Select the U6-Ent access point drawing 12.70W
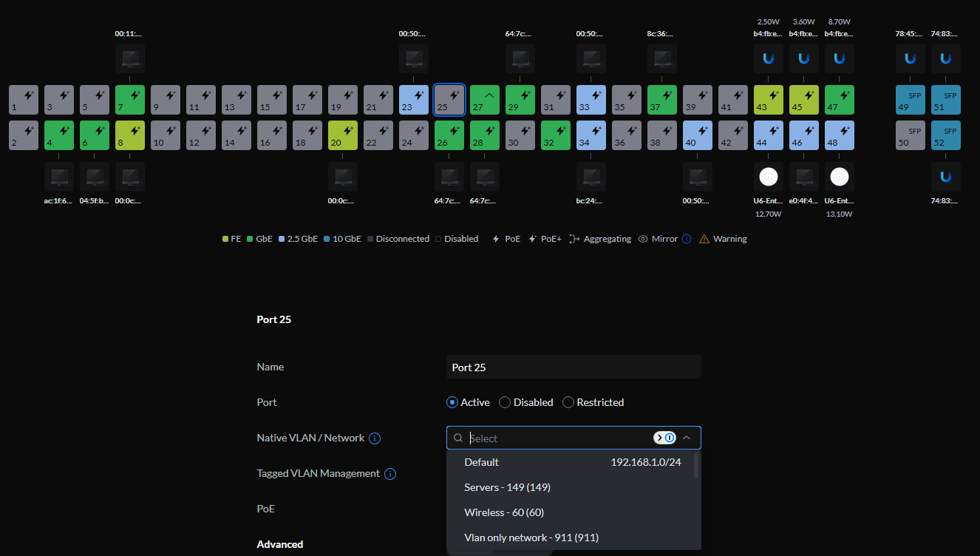This screenshot has height=556, width=980. pyautogui.click(x=768, y=177)
